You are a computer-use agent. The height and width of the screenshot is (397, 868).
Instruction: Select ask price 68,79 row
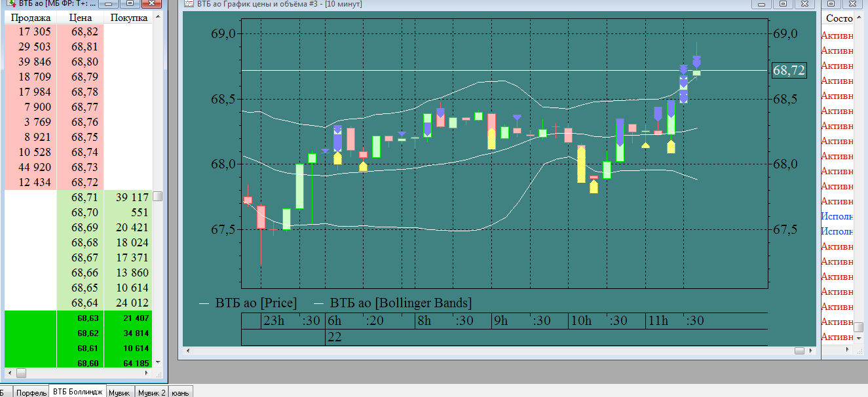click(81, 77)
